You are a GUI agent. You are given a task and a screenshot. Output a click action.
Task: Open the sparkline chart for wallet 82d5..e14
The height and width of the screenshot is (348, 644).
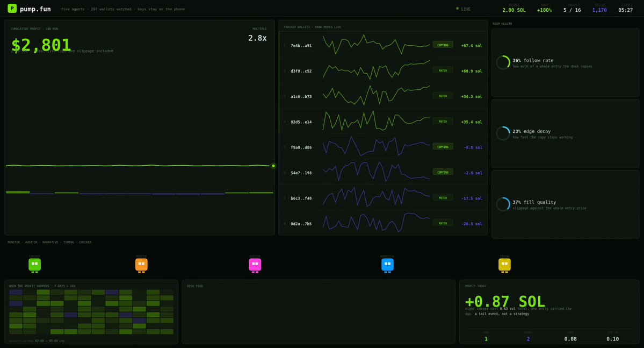tap(376, 121)
